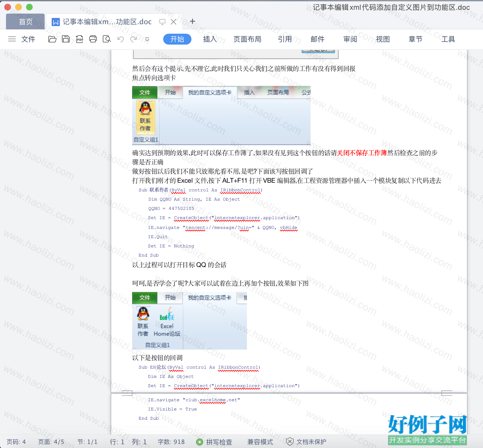
Task: Expand the quick access toolbar dropdown arrow
Action: 147,39
